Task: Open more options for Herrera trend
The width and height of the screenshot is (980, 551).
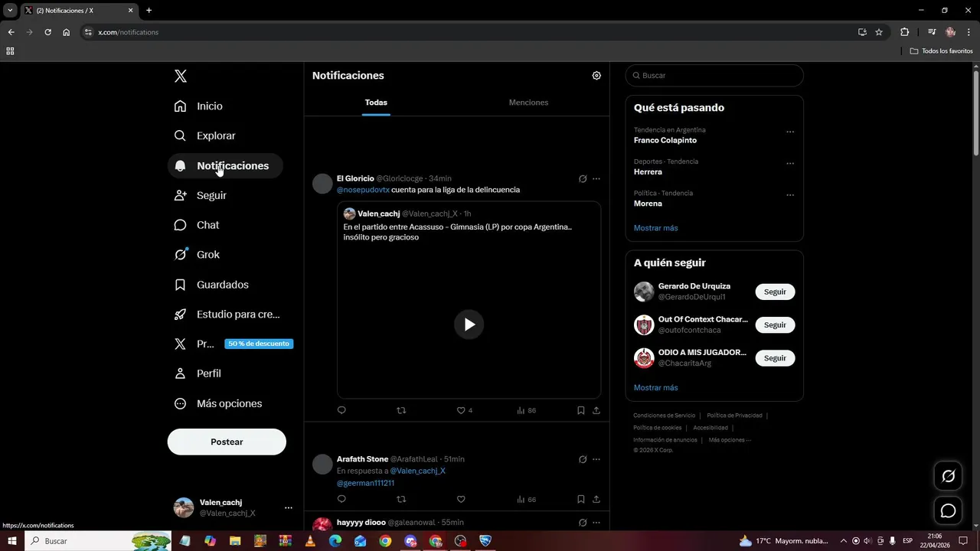Action: click(790, 163)
